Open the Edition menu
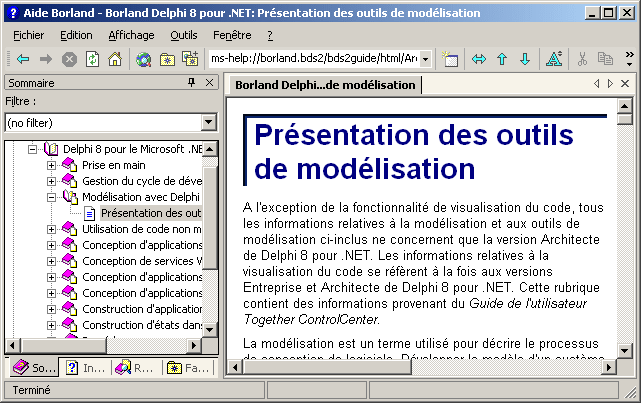The width and height of the screenshot is (641, 403). pos(76,36)
